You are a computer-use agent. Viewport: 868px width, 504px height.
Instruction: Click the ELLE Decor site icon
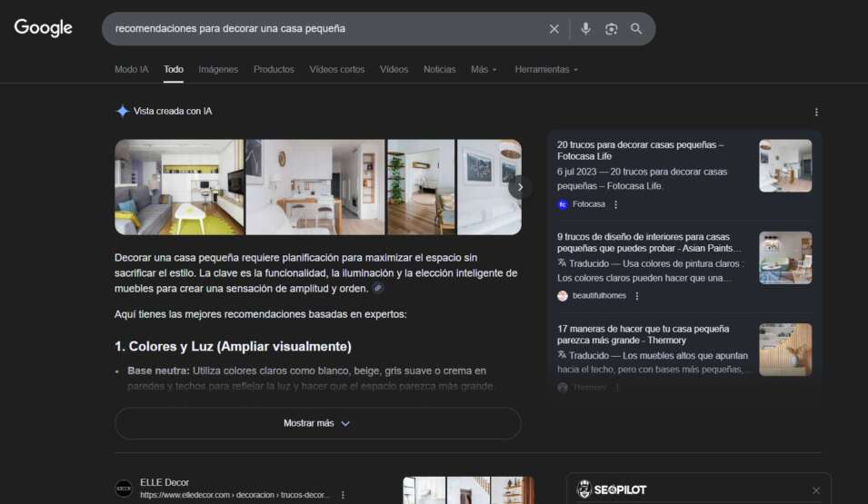[124, 489]
